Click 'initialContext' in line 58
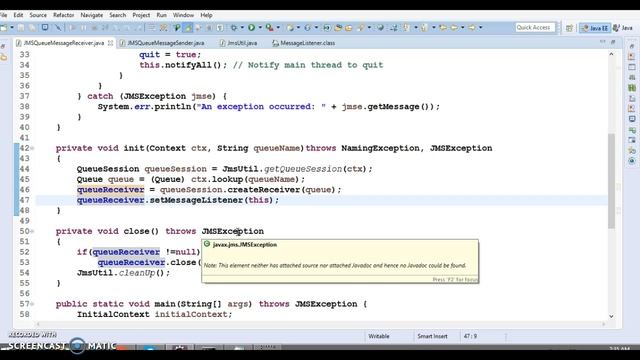Image resolution: width=640 pixels, height=360 pixels. [191, 314]
